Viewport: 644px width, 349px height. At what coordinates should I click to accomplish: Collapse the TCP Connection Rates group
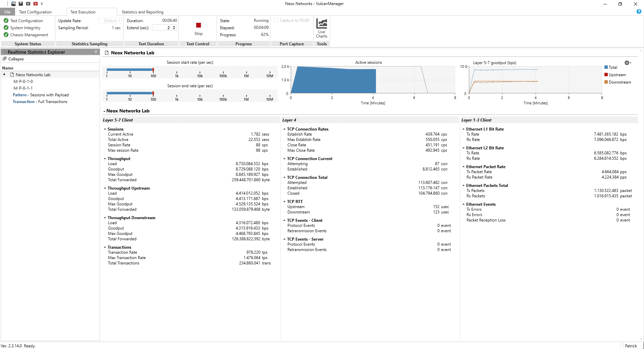[284, 129]
